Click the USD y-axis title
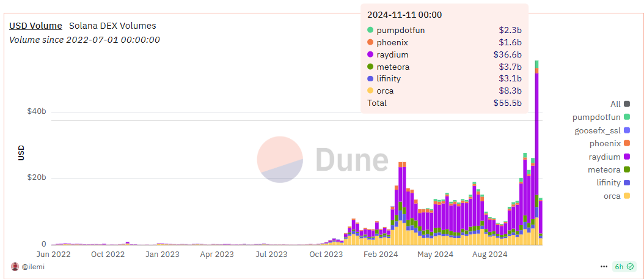 point(20,153)
